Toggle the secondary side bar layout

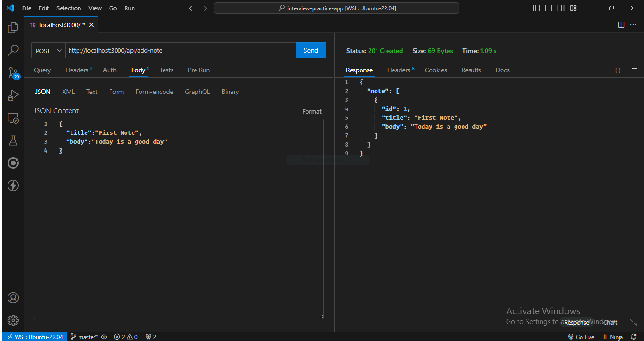click(x=561, y=8)
